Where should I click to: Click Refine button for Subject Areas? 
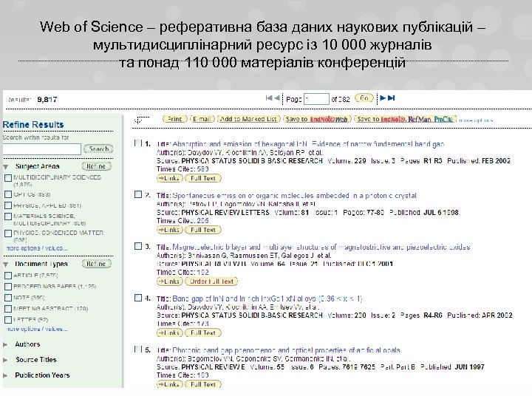96,166
